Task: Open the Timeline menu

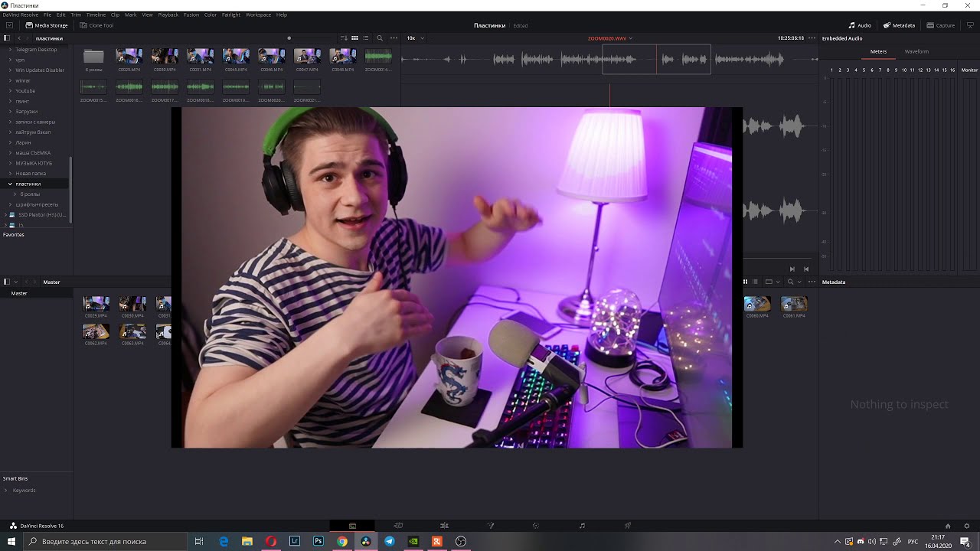Action: [96, 15]
